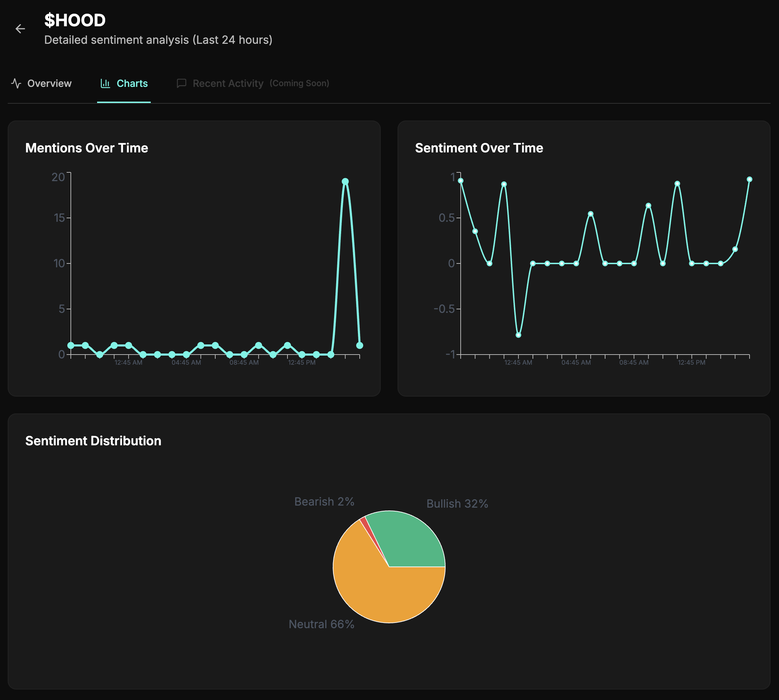This screenshot has width=779, height=700.
Task: Click the Recent Activity tab
Action: (x=252, y=83)
